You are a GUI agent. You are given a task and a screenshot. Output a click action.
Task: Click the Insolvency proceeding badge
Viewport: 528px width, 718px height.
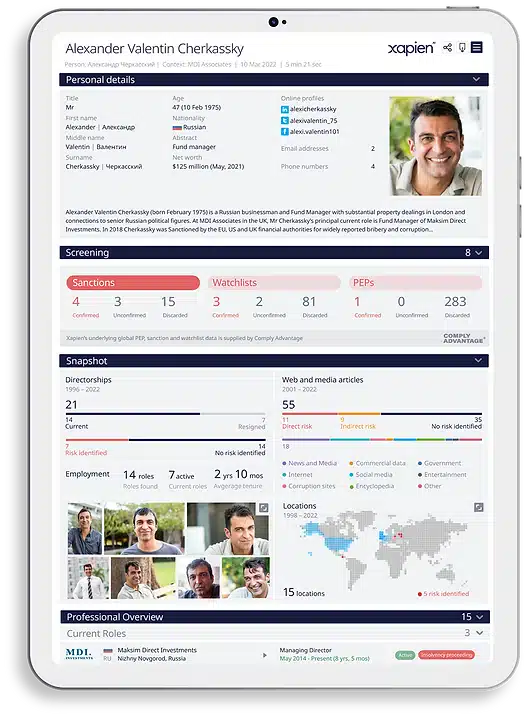[446, 655]
